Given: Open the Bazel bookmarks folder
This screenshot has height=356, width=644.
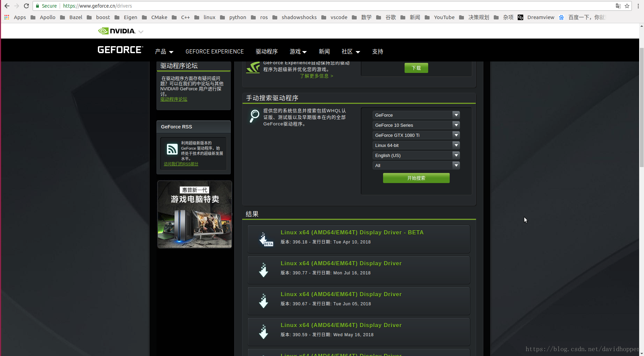Looking at the screenshot, I should point(71,17).
